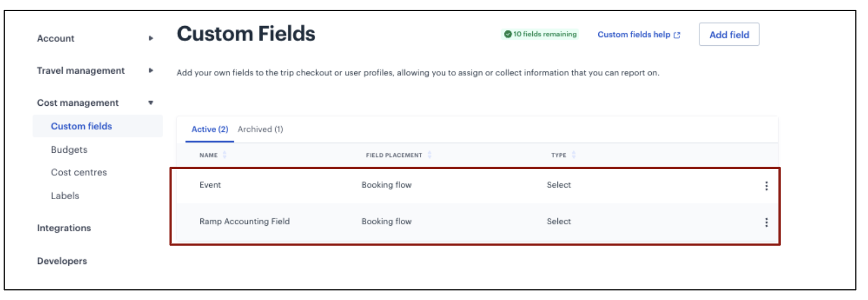Open the Labels sidebar item
The height and width of the screenshot is (300, 868).
[65, 196]
